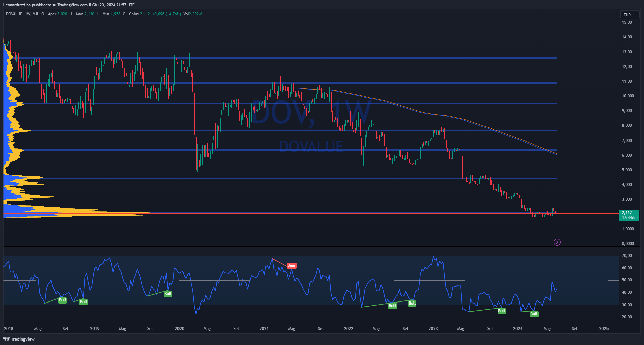Screen dimensions: 644x345
Task: Click the 20,00 RSI axis label
Action: pos(627,317)
